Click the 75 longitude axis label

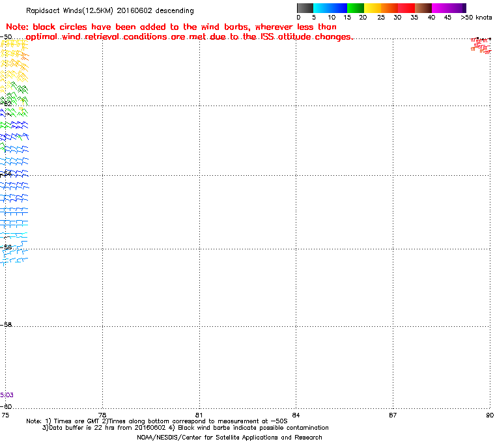point(5,415)
